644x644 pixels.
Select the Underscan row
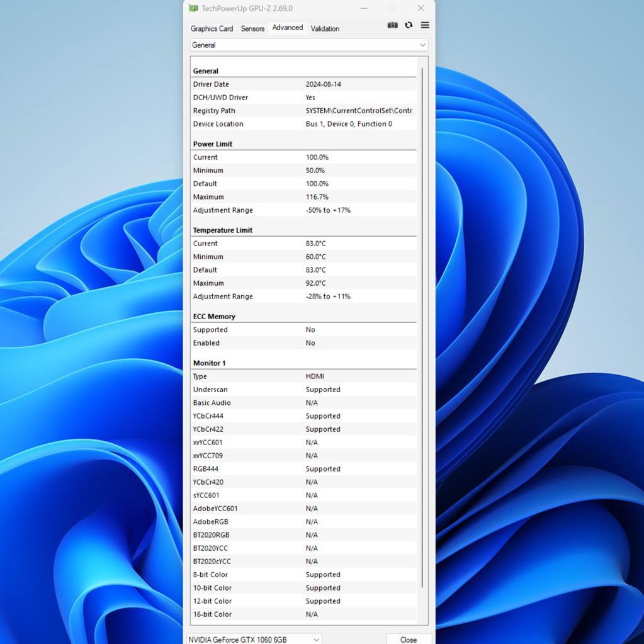[x=304, y=389]
